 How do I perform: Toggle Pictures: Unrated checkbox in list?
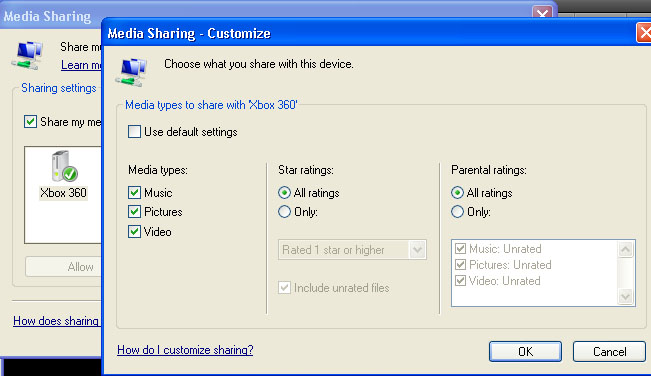click(x=460, y=265)
